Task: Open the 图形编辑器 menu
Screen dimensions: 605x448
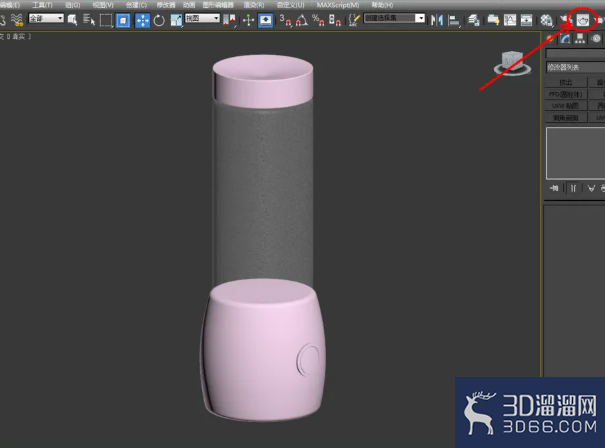Action: (x=218, y=5)
